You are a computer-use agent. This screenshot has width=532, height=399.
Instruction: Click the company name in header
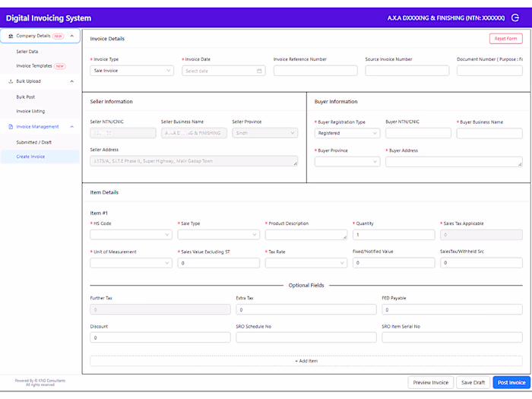[x=446, y=18]
